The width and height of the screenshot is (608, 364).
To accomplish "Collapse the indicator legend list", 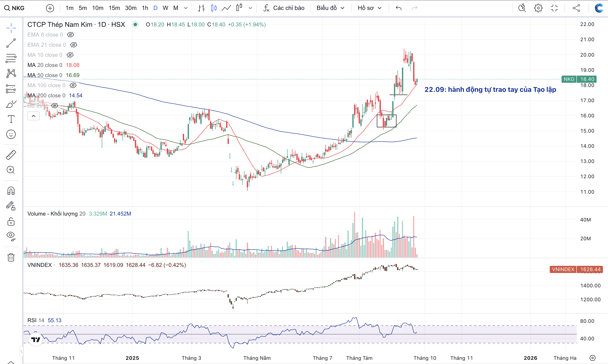I will (x=34, y=116).
